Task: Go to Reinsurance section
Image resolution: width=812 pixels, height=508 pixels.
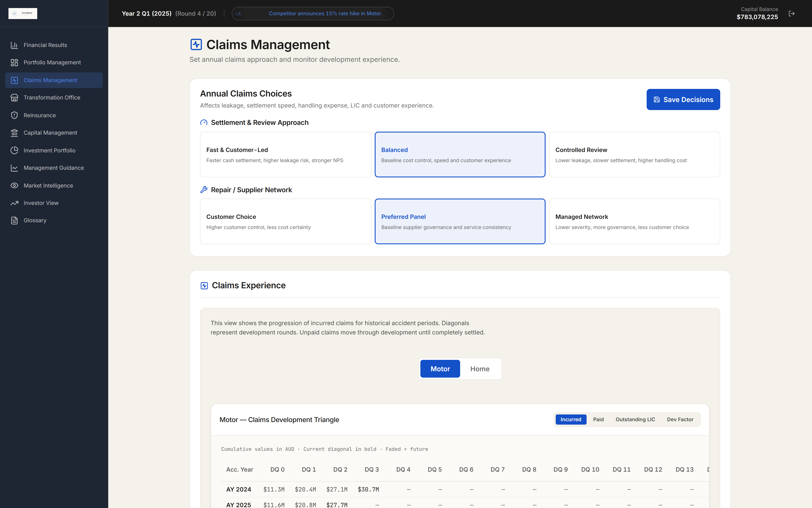Action: tap(54, 115)
